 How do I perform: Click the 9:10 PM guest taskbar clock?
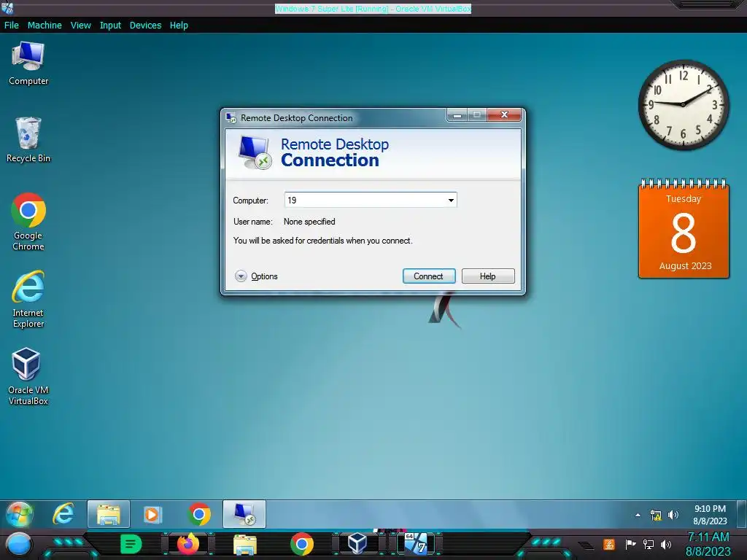click(x=710, y=515)
